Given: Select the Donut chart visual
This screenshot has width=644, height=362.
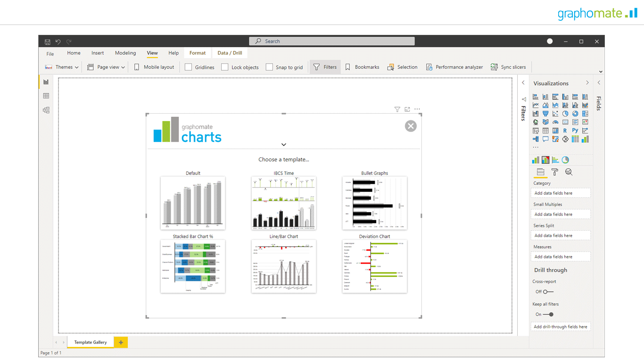Looking at the screenshot, I should point(575,114).
